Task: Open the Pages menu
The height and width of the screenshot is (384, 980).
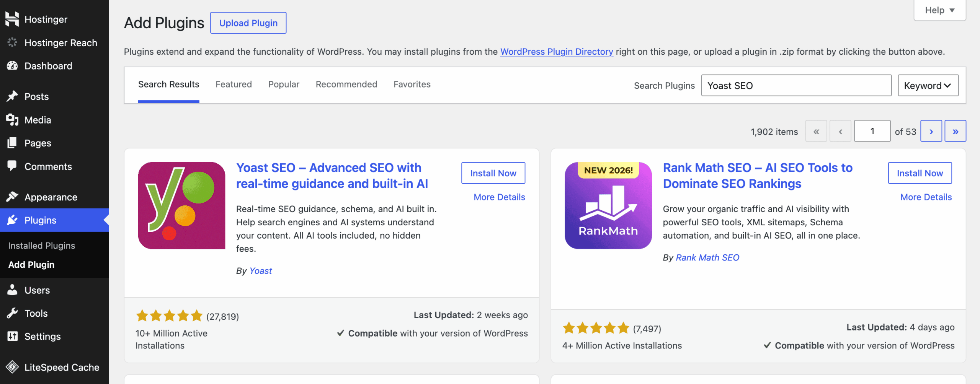Action: [54, 143]
